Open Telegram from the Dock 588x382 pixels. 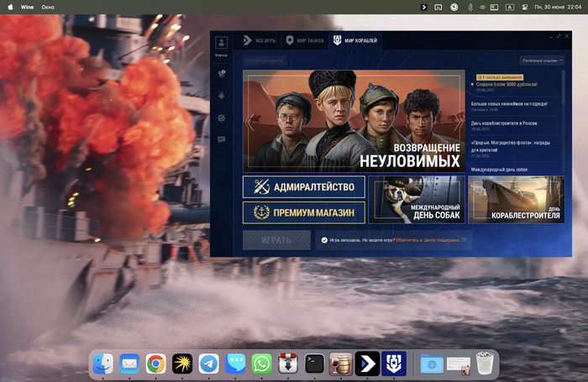click(x=209, y=364)
